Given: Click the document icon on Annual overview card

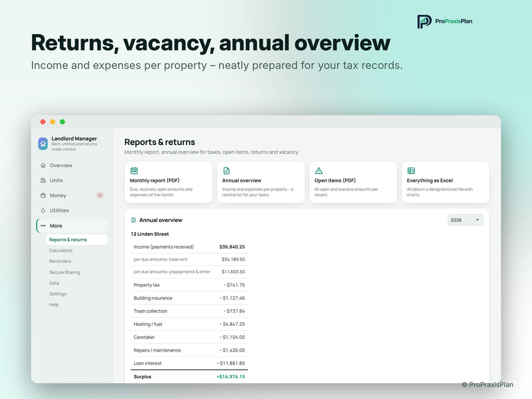Looking at the screenshot, I should [227, 170].
